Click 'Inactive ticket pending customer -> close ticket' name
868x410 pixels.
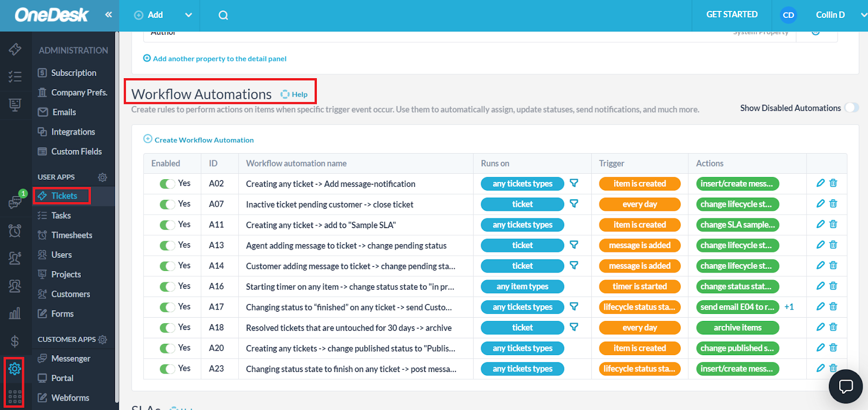point(329,204)
